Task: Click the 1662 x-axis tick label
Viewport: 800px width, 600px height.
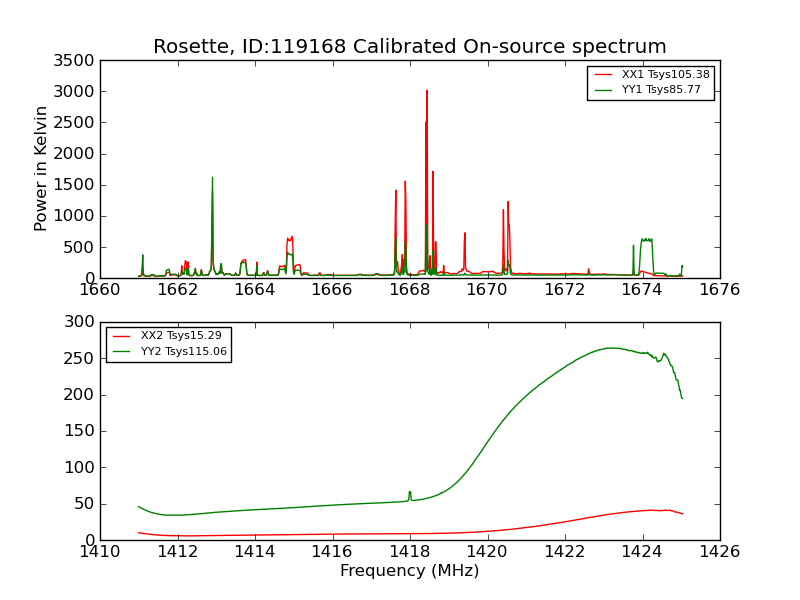Action: [x=178, y=290]
